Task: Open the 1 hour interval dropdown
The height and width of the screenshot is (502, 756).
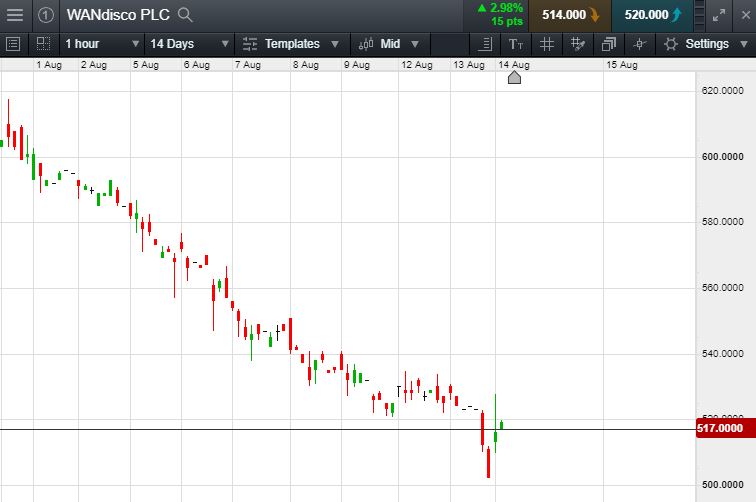Action: (x=102, y=44)
